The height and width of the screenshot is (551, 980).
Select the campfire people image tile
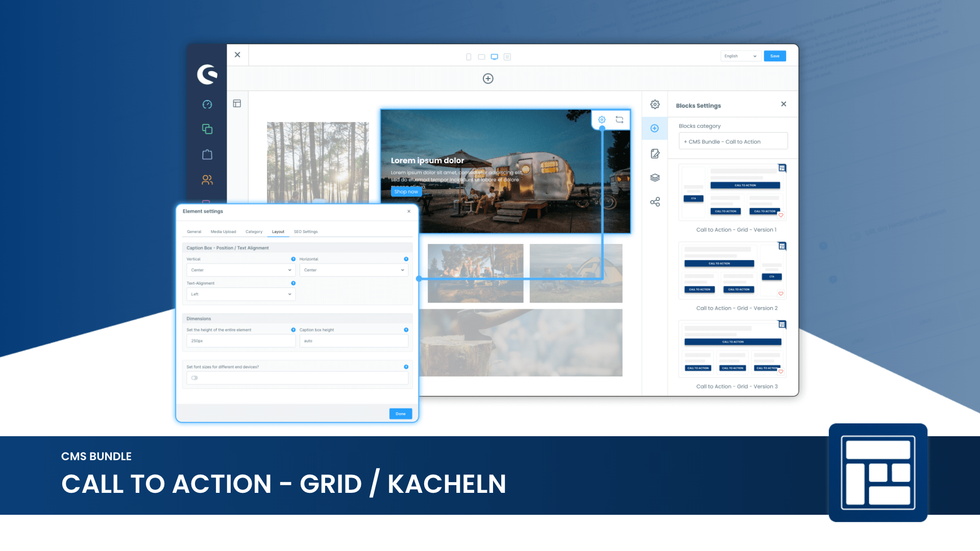[x=475, y=273]
